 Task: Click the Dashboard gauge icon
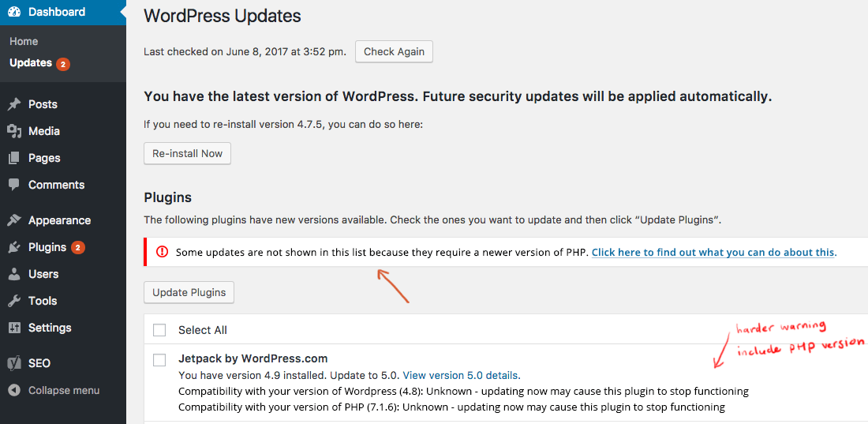14,12
